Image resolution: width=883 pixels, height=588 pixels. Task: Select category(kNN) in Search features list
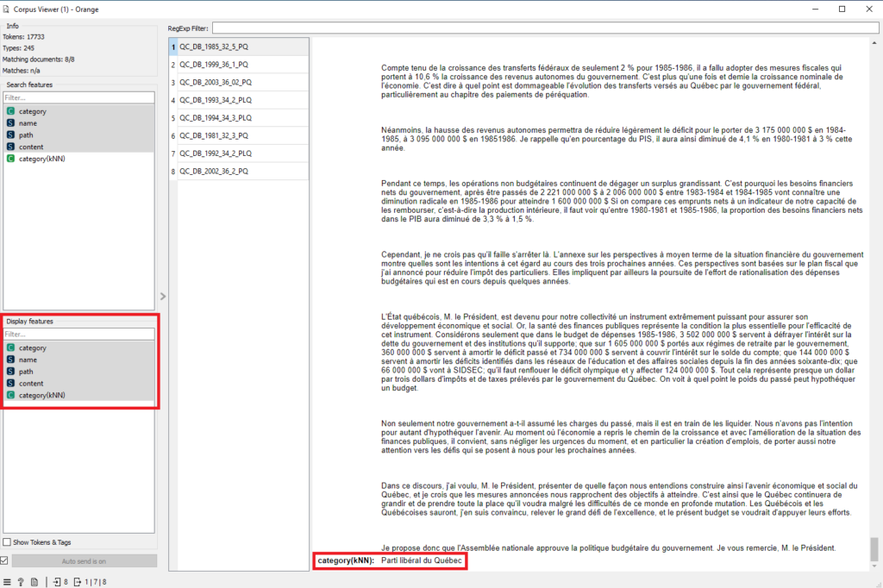coord(41,159)
